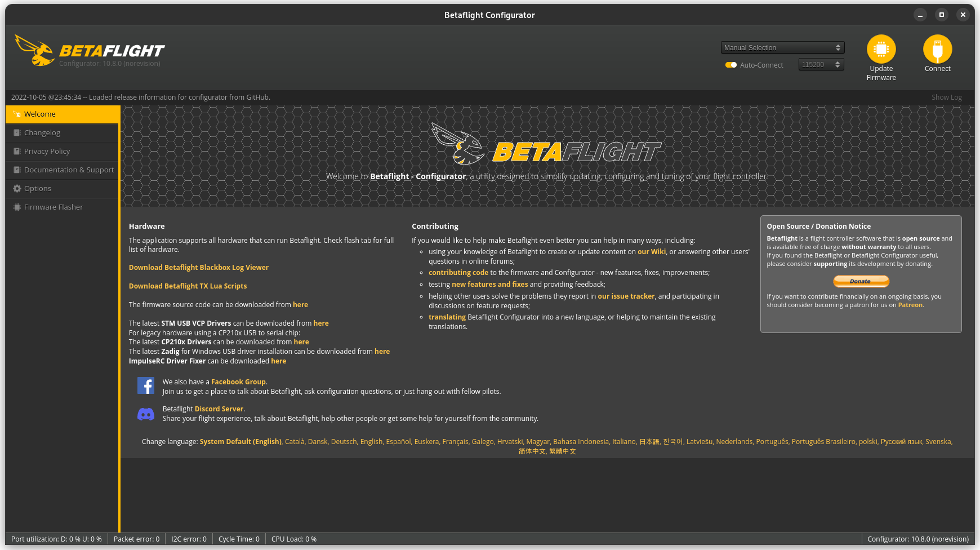
Task: Change language to 简体中文
Action: click(x=532, y=451)
